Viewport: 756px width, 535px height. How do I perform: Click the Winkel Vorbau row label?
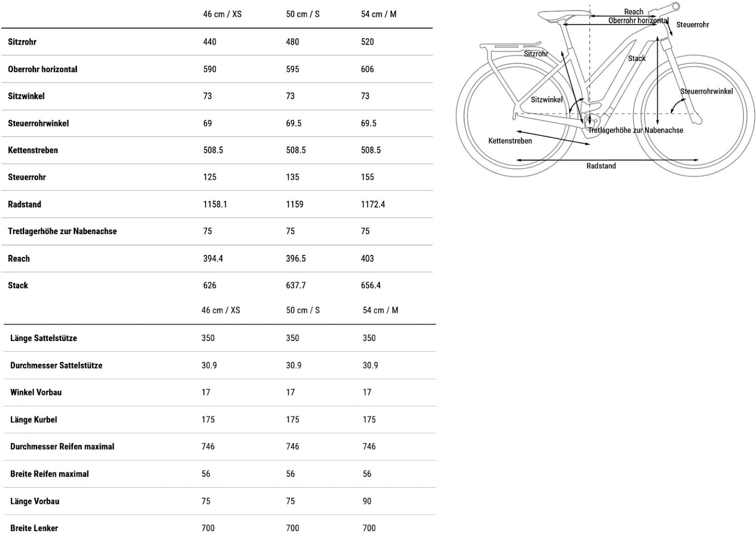(x=36, y=392)
